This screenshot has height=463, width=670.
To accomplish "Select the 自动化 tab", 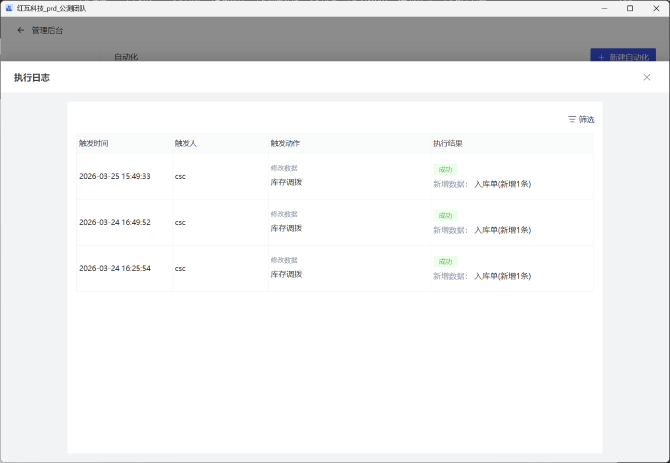I will (126, 57).
